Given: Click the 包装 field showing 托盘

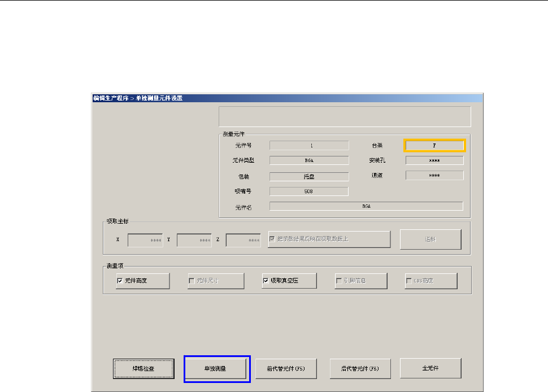Looking at the screenshot, I should (x=309, y=176).
